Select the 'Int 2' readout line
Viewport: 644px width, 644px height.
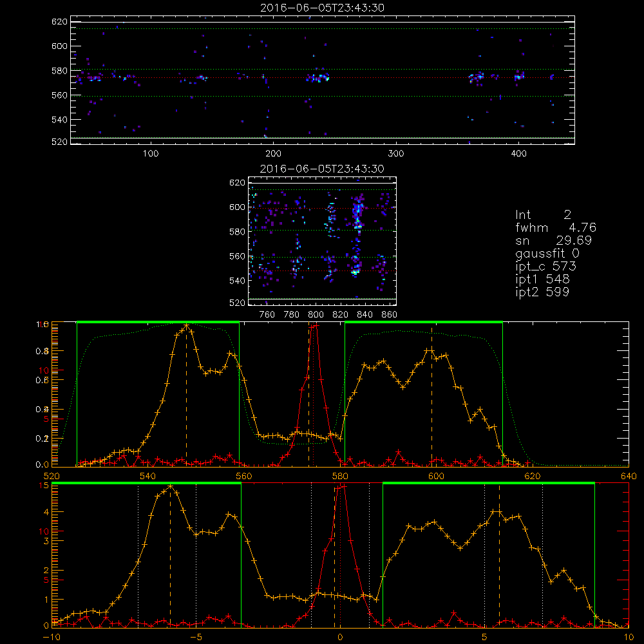(544, 214)
